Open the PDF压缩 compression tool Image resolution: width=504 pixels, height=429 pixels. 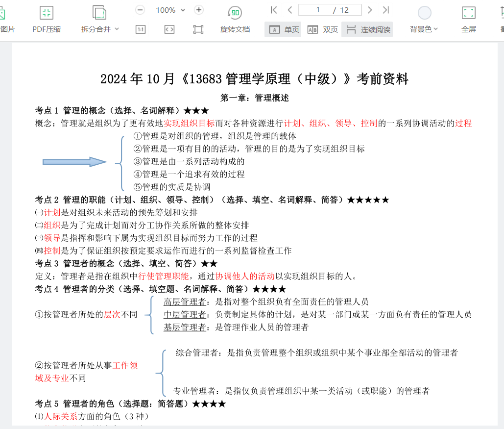click(46, 19)
